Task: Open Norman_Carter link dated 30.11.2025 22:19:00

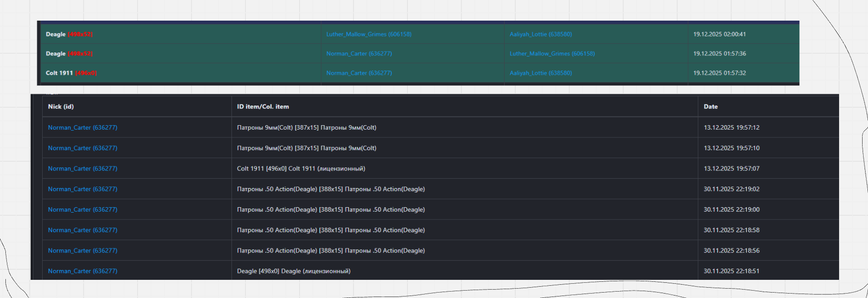Action: [82, 210]
